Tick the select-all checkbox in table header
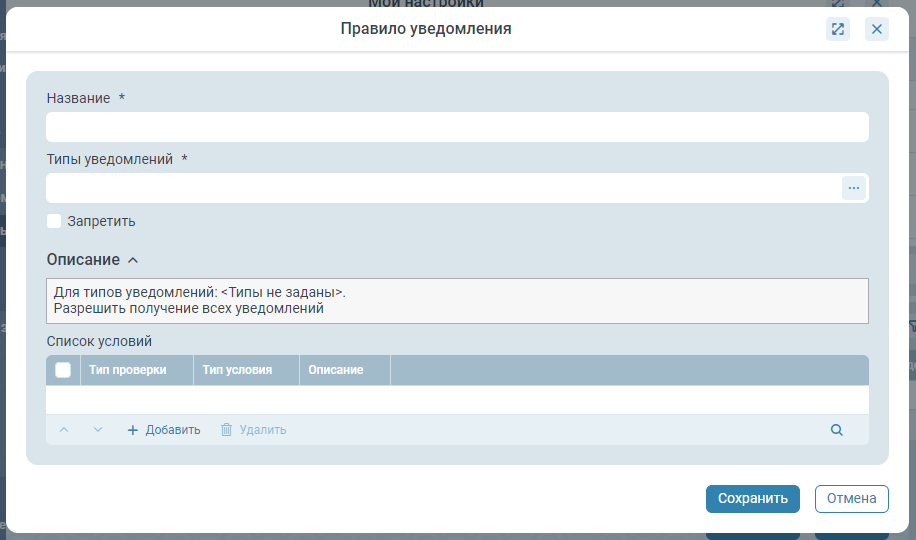Image resolution: width=916 pixels, height=540 pixels. point(63,370)
